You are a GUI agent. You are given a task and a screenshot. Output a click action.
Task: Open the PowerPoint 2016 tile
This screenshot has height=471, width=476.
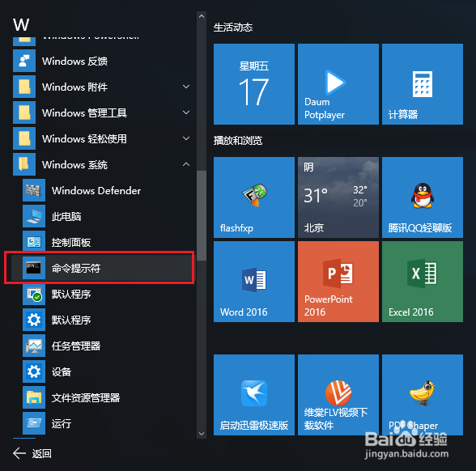point(338,282)
